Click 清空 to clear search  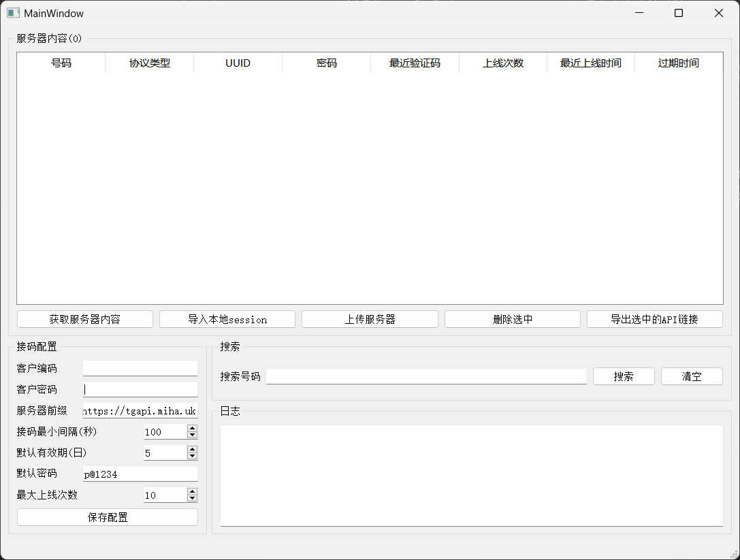[x=691, y=376]
